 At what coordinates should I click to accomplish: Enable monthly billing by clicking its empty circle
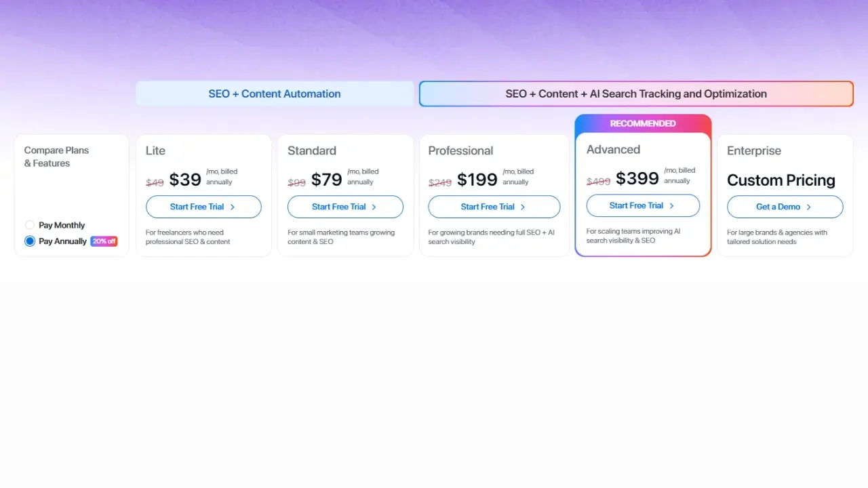tap(30, 225)
